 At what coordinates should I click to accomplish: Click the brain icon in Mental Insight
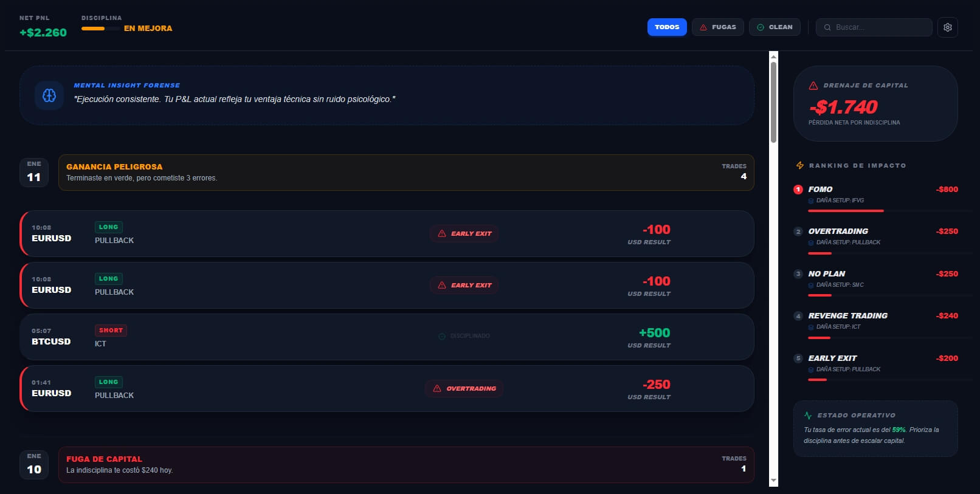49,95
